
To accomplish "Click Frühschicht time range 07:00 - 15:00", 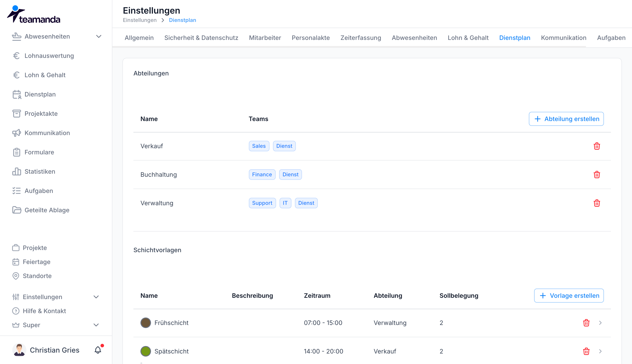I will pyautogui.click(x=323, y=323).
